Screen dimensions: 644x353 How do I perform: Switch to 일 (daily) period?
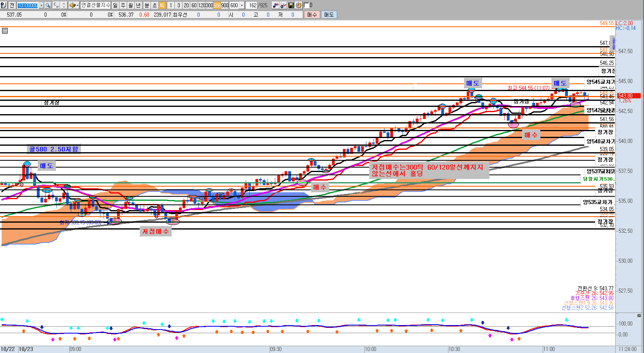point(115,5)
